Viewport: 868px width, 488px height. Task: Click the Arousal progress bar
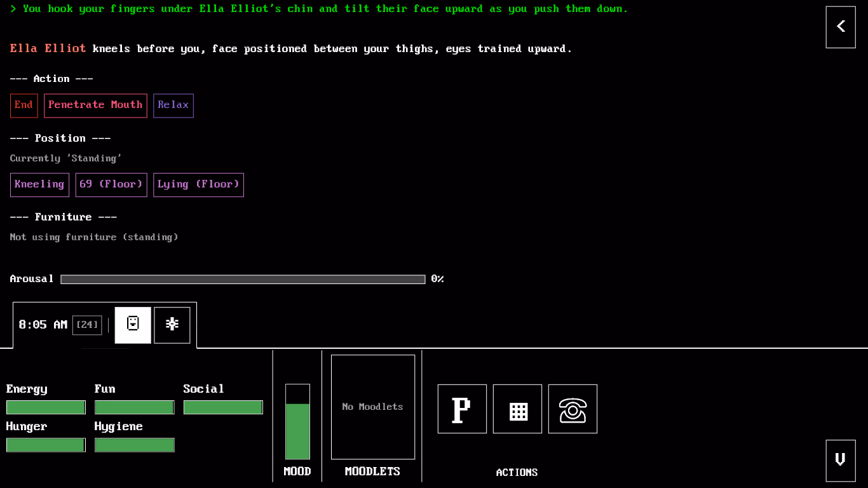[243, 280]
